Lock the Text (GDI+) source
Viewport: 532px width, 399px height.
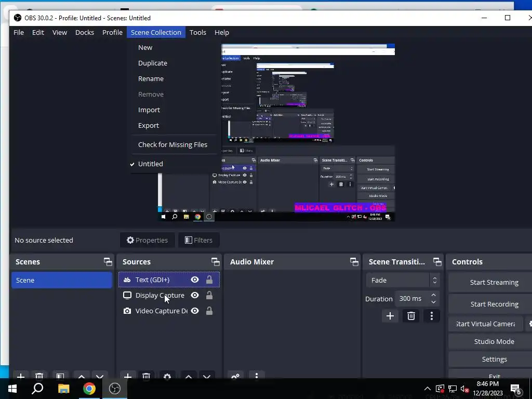(x=209, y=280)
